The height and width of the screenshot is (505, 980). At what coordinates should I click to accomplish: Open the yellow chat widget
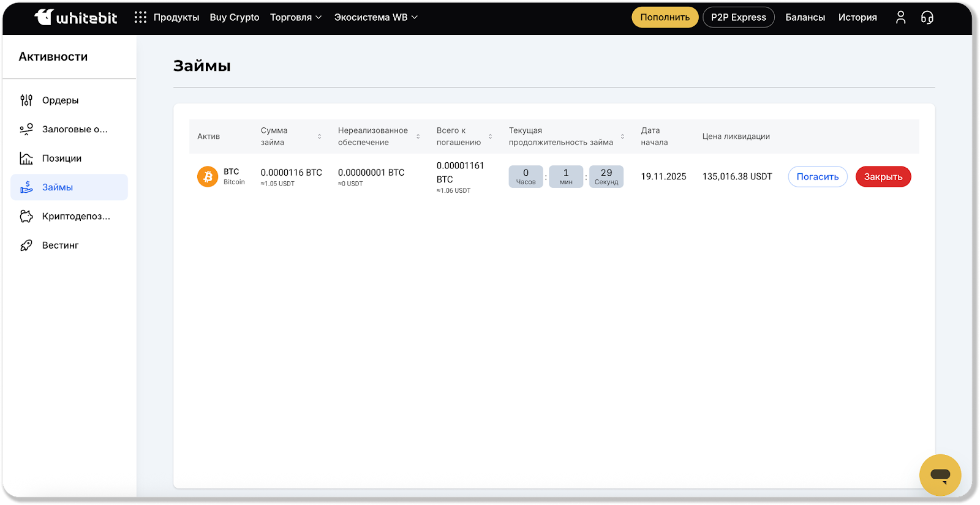click(940, 475)
